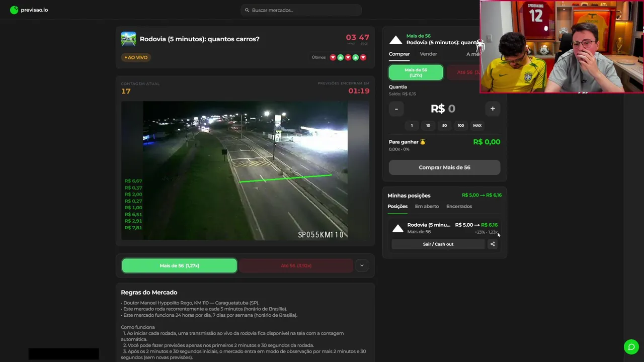Click the rightmost red arrow in Últimos
The height and width of the screenshot is (362, 644).
(363, 57)
